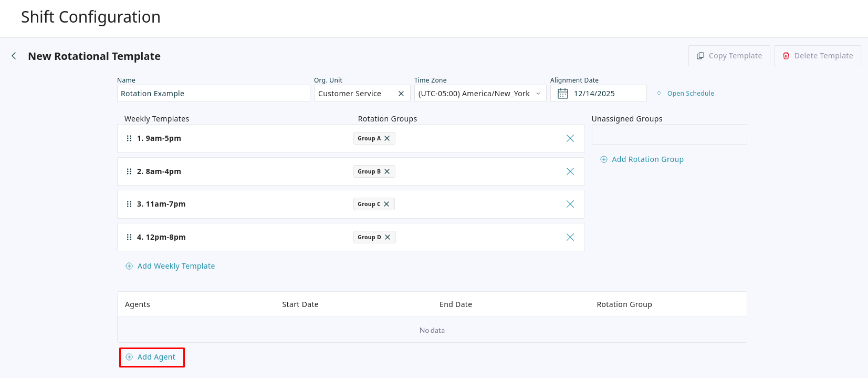The height and width of the screenshot is (378, 868).
Task: Delete the 8am-4pm weekly template row
Action: click(x=570, y=171)
